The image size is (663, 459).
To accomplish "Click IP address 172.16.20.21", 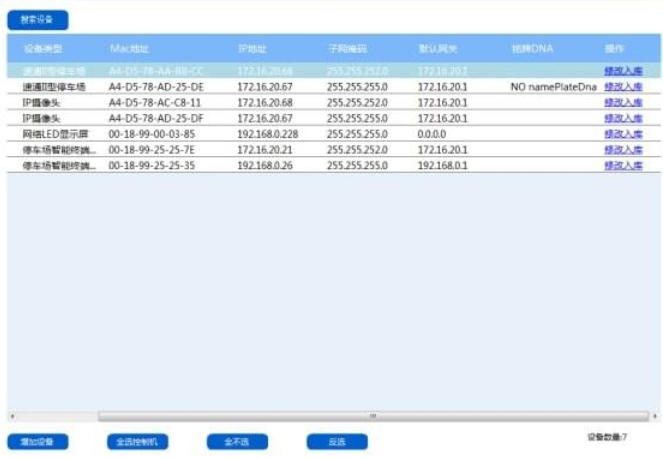I will tap(265, 150).
